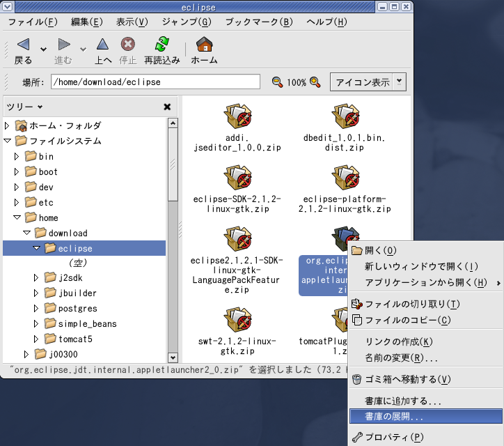The image size is (504, 446).
Task: Select the eclipse-SDK-2.1.2-linux-gtk.zip icon
Action: click(x=237, y=178)
